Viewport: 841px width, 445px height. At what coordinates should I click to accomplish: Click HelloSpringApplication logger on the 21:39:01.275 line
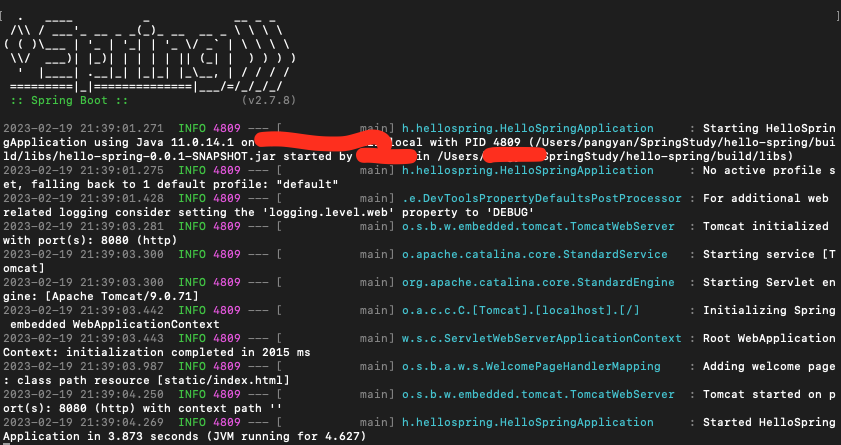coord(528,170)
